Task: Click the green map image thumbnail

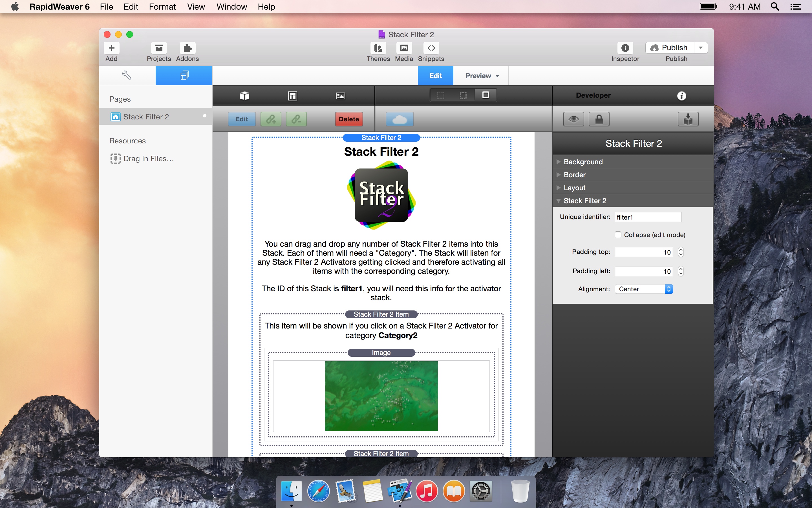Action: click(381, 396)
